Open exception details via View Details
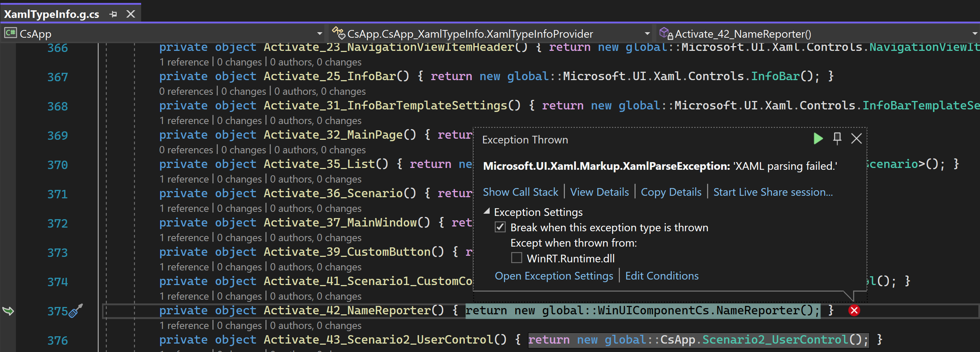Screen dimensions: 980x352 point(599,192)
